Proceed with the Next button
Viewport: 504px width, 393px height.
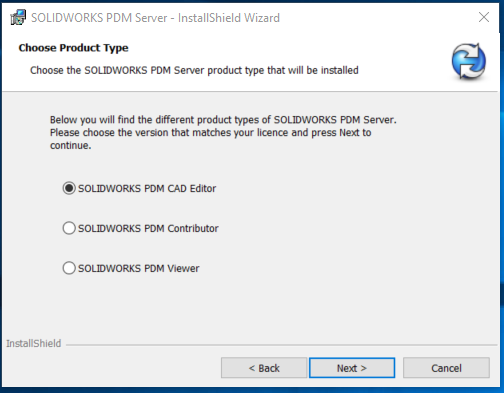pyautogui.click(x=352, y=368)
